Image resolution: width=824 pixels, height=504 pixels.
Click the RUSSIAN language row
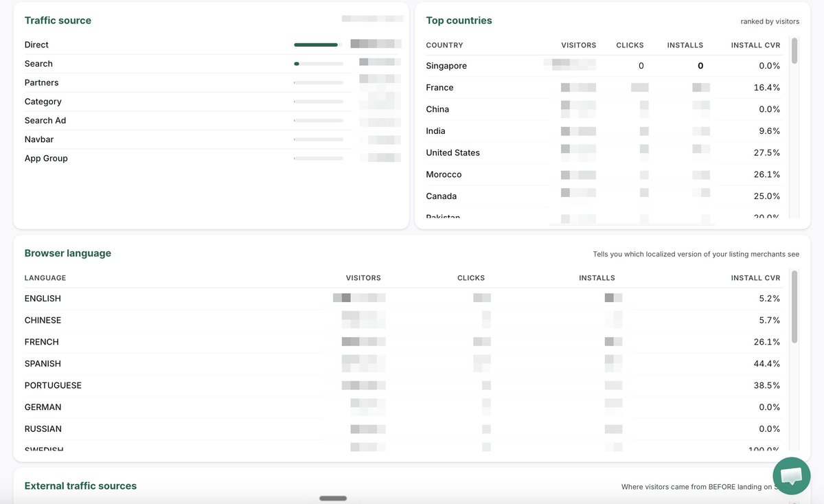pos(402,429)
